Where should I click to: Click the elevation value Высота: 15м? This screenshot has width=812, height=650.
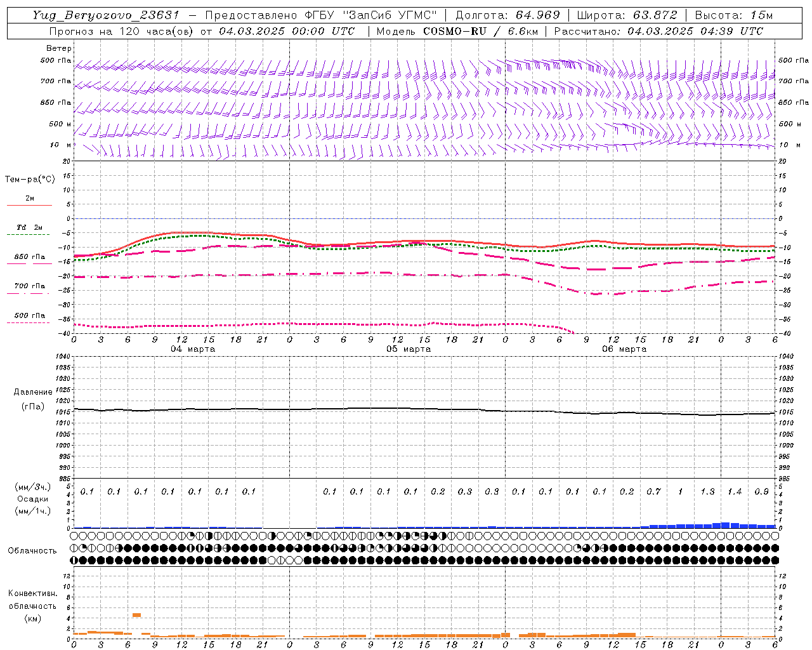point(734,15)
